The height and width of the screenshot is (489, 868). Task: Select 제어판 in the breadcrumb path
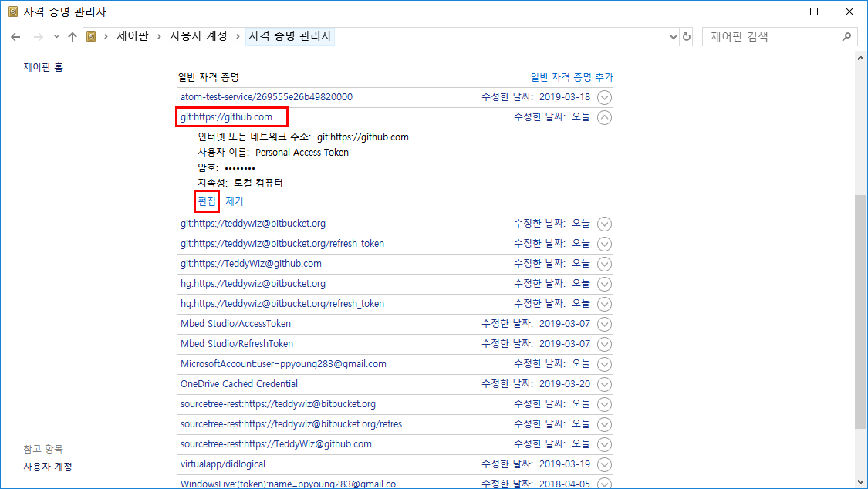point(133,36)
